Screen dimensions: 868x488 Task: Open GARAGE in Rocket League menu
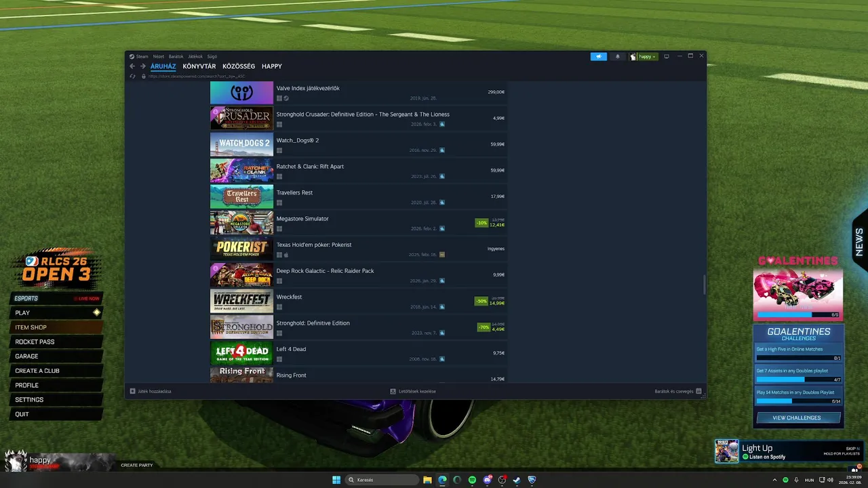tap(56, 357)
